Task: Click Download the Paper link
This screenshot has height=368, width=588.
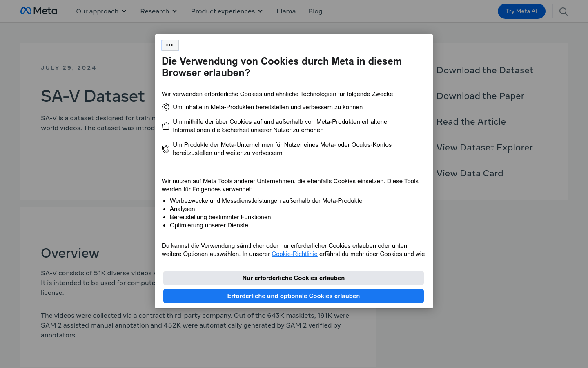Action: point(480,96)
